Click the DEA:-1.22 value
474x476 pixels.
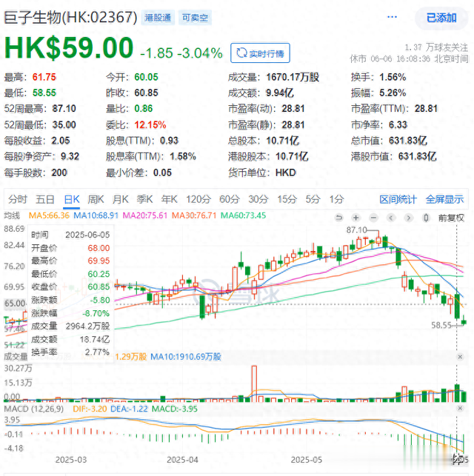(129, 409)
